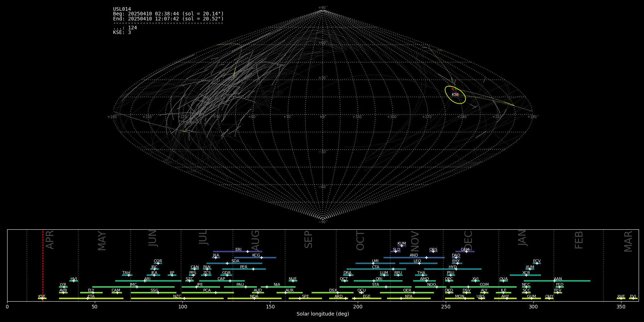The width and height of the screenshot is (644, 322).
Task: Click the DEC month label
Action: point(468,240)
